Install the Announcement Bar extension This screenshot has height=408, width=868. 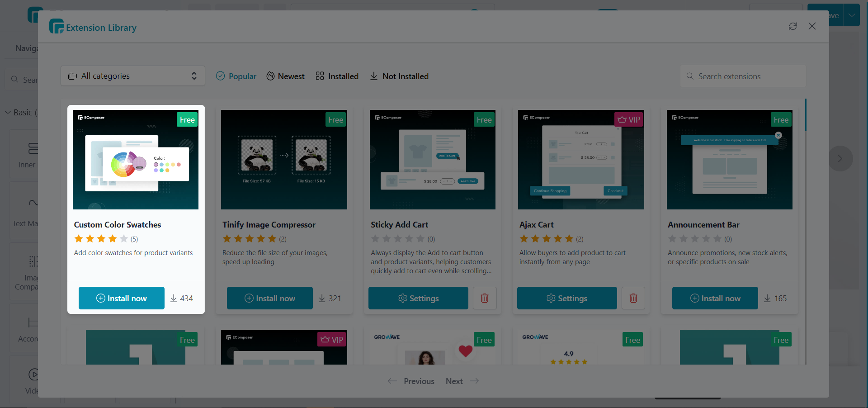(715, 298)
